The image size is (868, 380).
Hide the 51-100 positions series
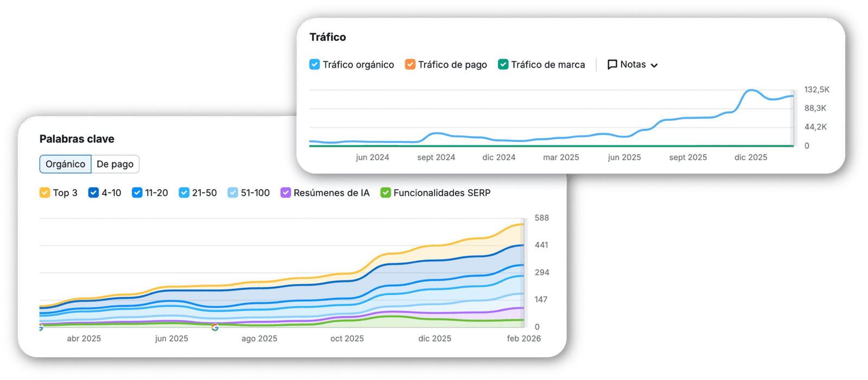[x=233, y=193]
